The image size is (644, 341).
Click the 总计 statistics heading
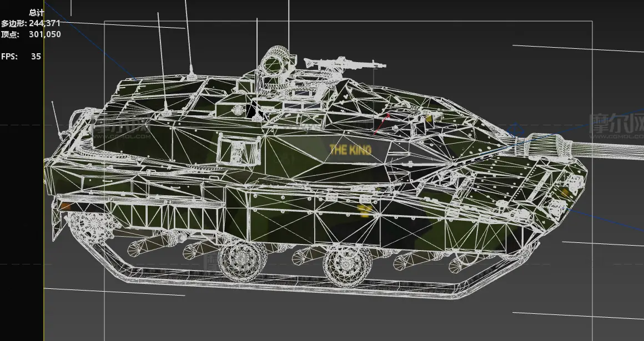pos(37,13)
